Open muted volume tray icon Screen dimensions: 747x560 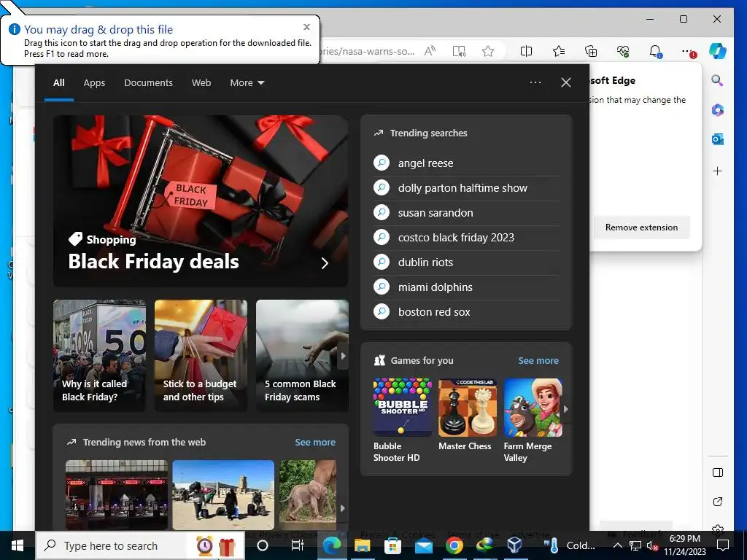point(652,545)
